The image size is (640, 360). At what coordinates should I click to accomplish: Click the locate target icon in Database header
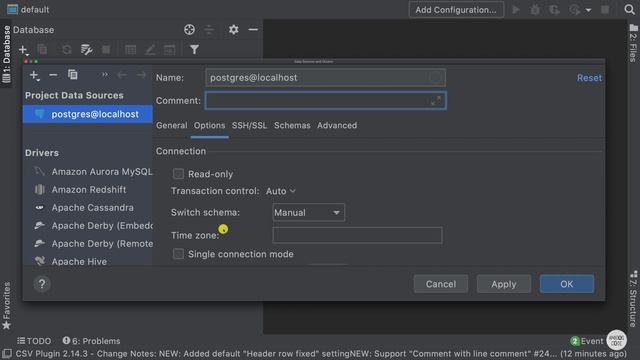(189, 30)
